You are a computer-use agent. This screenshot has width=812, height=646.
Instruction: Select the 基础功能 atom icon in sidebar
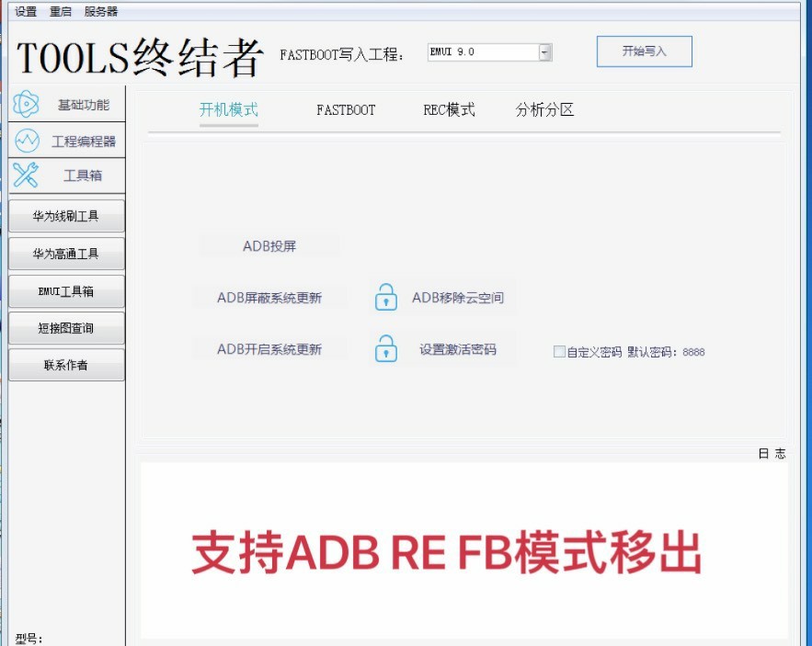28,104
